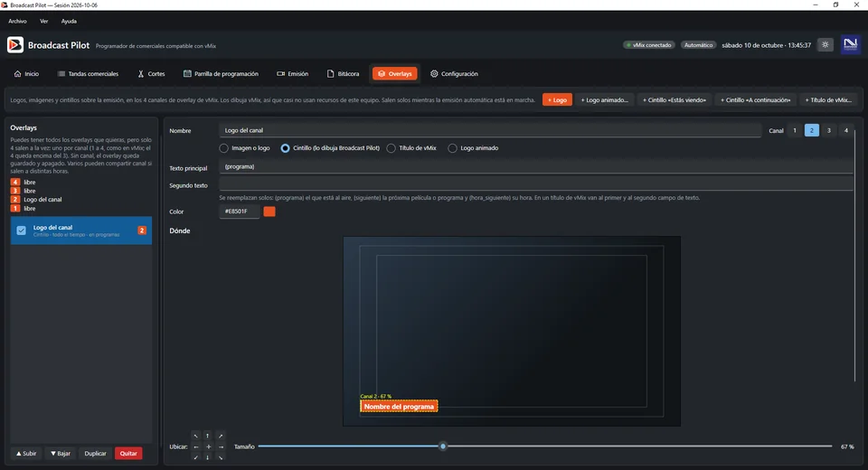Click the Tandas comerciales list icon
Image resolution: width=868 pixels, height=470 pixels.
tap(61, 73)
